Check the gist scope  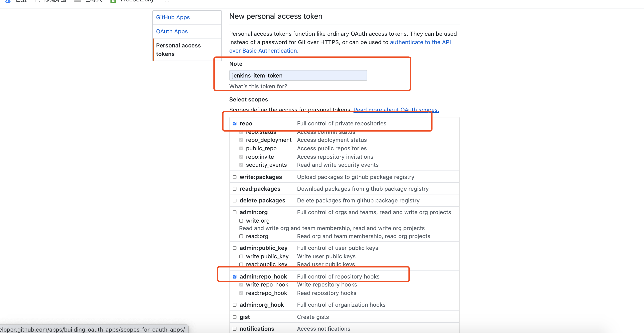coord(235,317)
